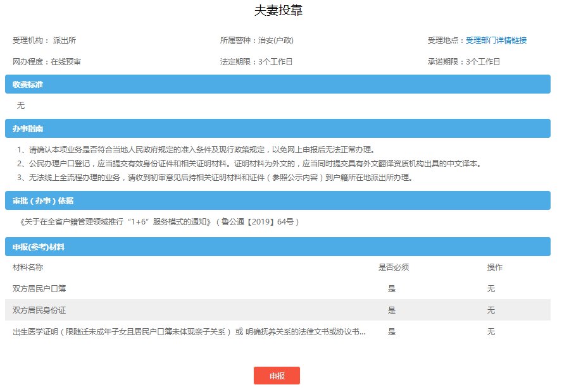Click the 鲁公通 policy notice citation text
Viewport: 562px width, 392px height.
click(x=159, y=222)
